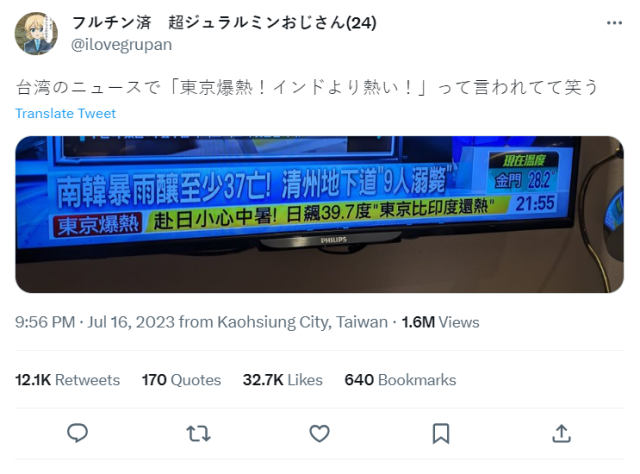Open the three-dot more options menu
Screen dimensions: 640x474
point(614,23)
